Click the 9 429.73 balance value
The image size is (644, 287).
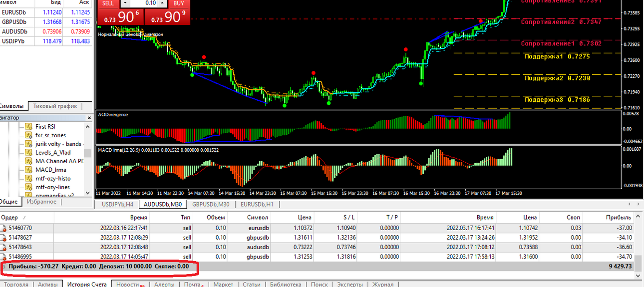click(x=621, y=267)
